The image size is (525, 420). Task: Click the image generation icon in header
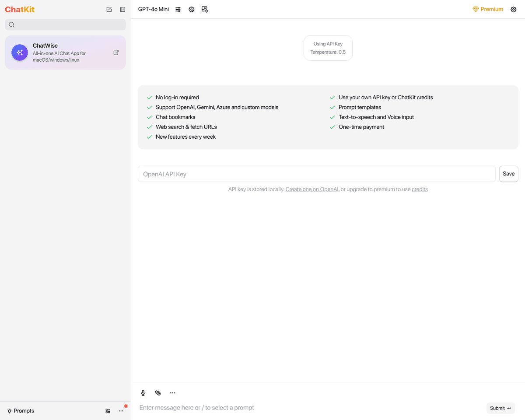(205, 9)
